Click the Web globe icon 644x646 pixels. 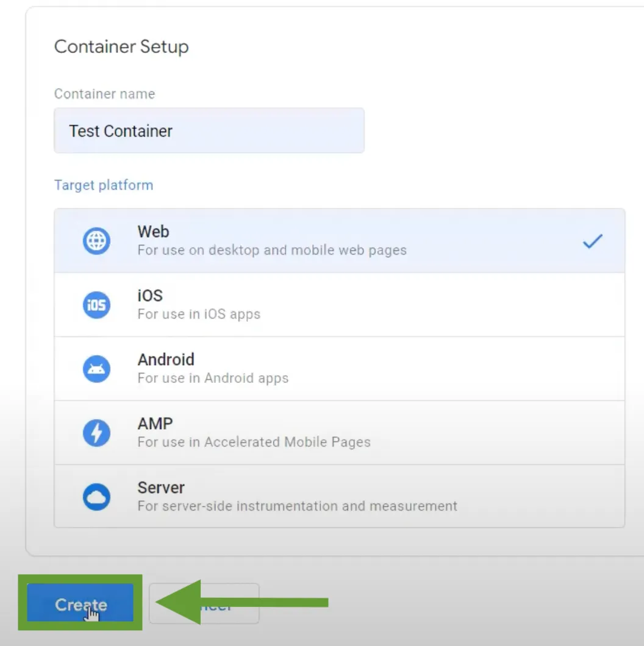(96, 241)
